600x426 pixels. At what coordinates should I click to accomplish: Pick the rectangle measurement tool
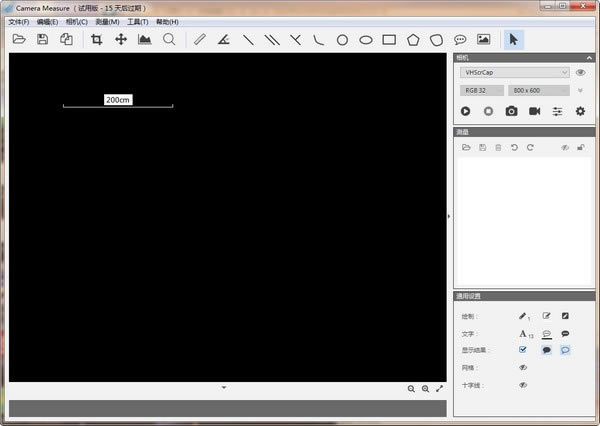(389, 39)
